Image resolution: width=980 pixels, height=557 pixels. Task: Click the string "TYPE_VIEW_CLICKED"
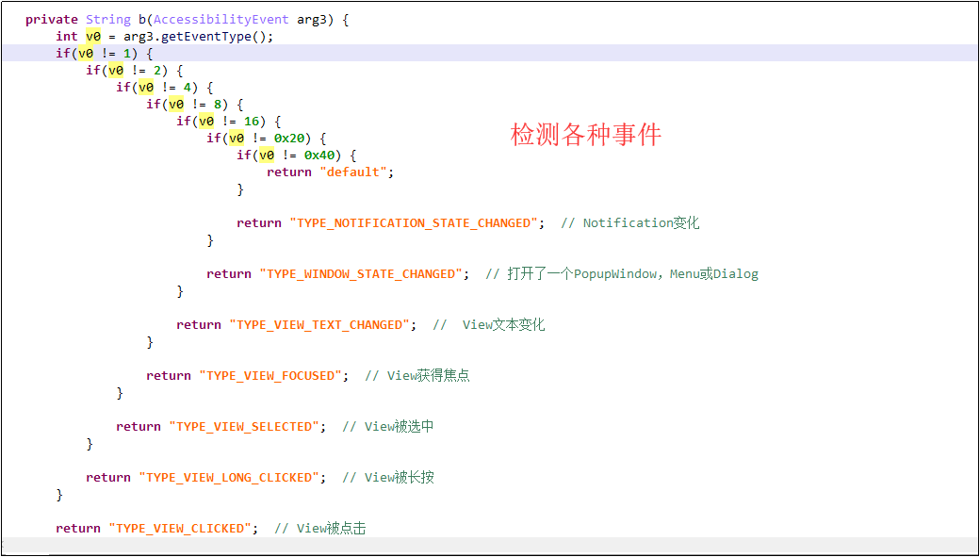click(x=179, y=529)
